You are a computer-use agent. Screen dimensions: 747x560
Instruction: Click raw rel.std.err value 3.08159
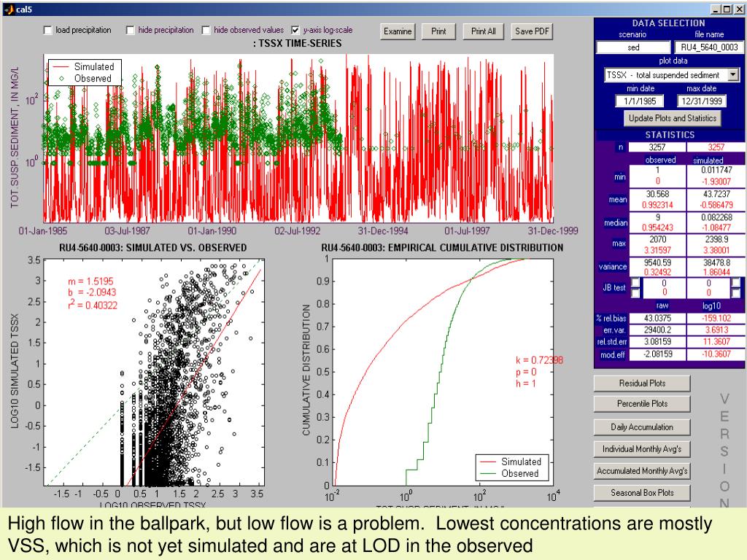[657, 342]
